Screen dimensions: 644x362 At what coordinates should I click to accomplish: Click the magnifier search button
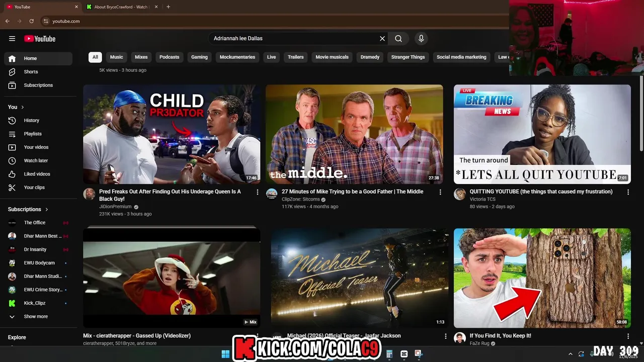point(398,39)
